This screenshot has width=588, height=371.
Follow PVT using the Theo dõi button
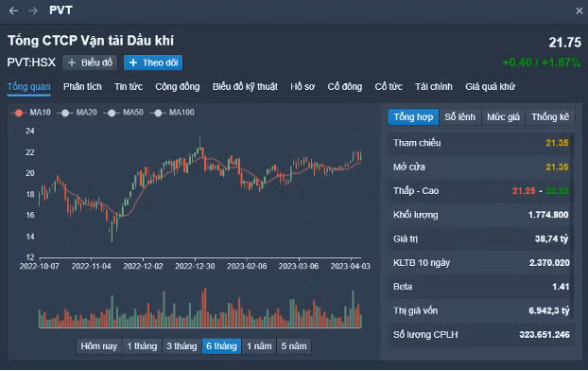(153, 62)
